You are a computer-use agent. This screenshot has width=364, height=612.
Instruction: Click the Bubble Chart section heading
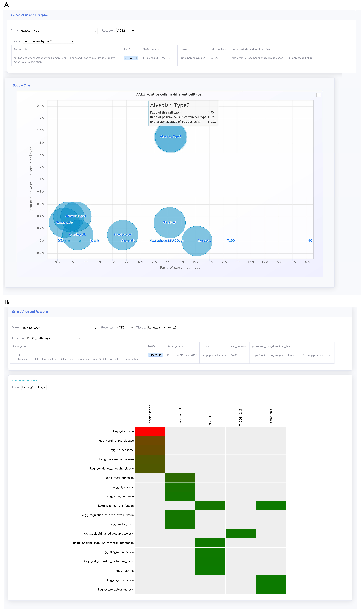(x=22, y=85)
